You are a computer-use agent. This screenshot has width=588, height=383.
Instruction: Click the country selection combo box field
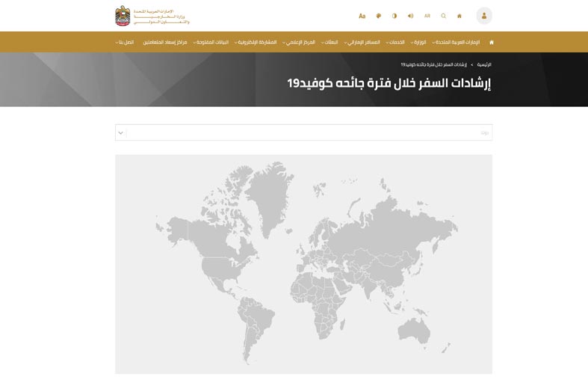point(304,132)
